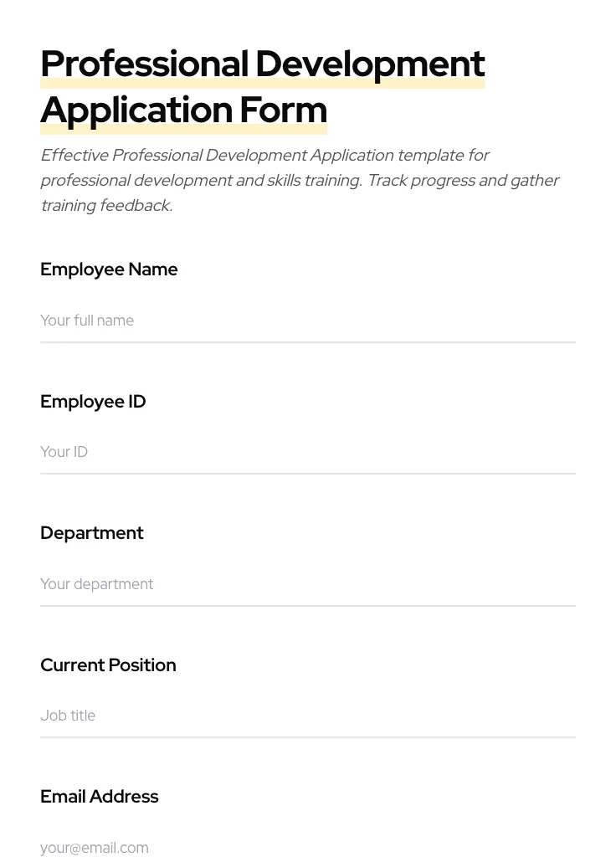This screenshot has width=616, height=857.
Task: Click the form title heading
Action: click(263, 86)
